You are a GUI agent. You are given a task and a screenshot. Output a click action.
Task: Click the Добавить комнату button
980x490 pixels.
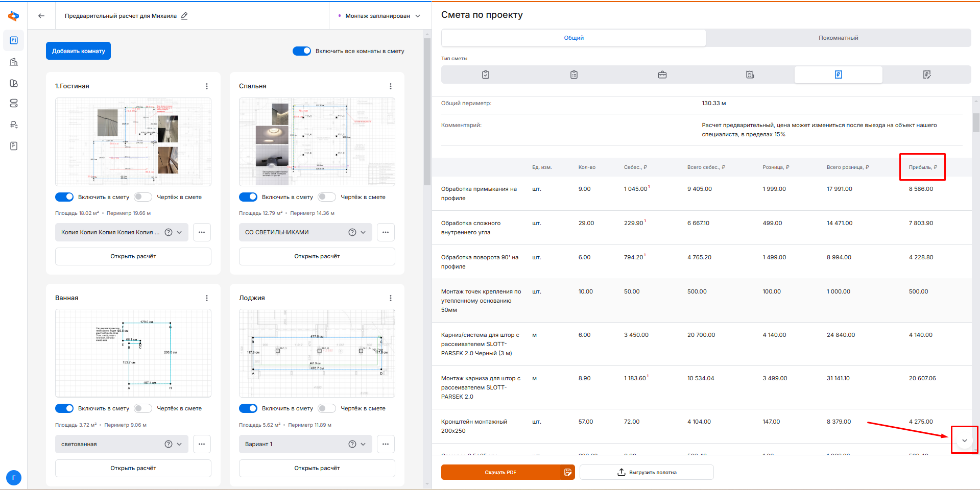point(78,51)
